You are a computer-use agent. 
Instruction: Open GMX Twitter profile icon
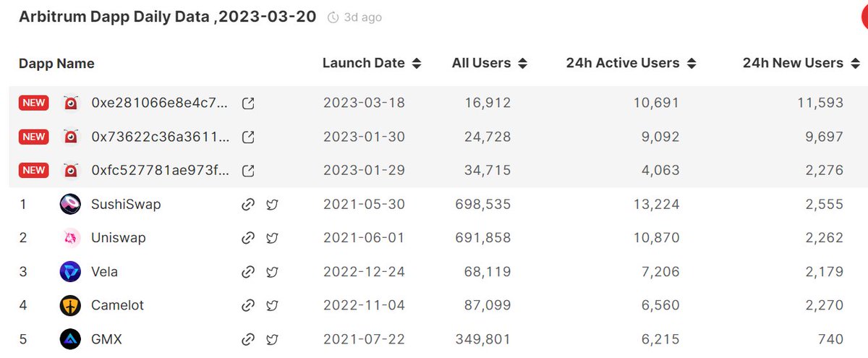coord(272,339)
